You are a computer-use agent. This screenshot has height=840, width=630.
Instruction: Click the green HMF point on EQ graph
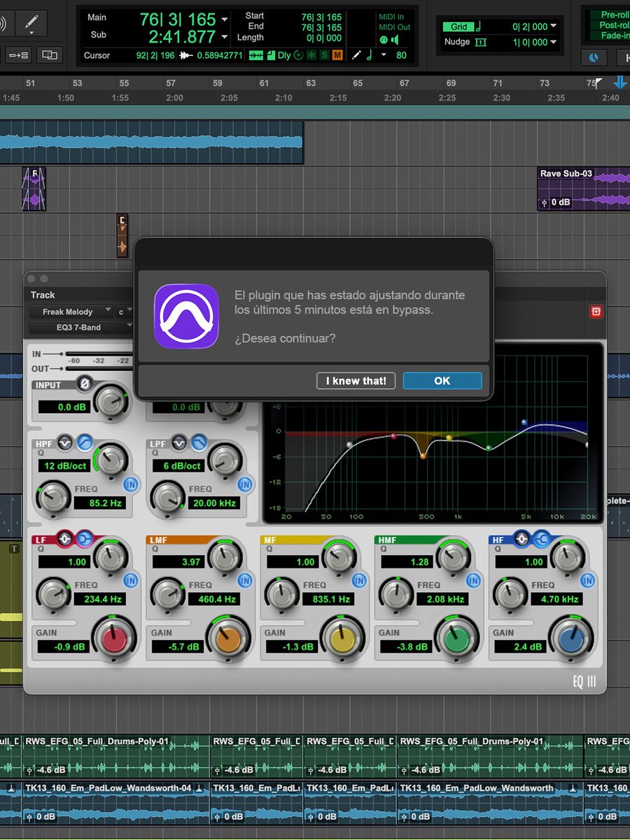(489, 448)
